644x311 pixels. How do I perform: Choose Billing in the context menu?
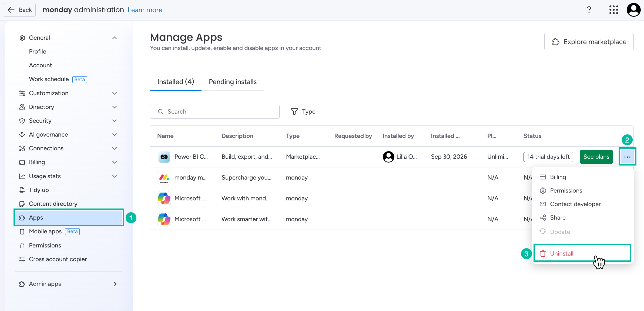[582, 177]
